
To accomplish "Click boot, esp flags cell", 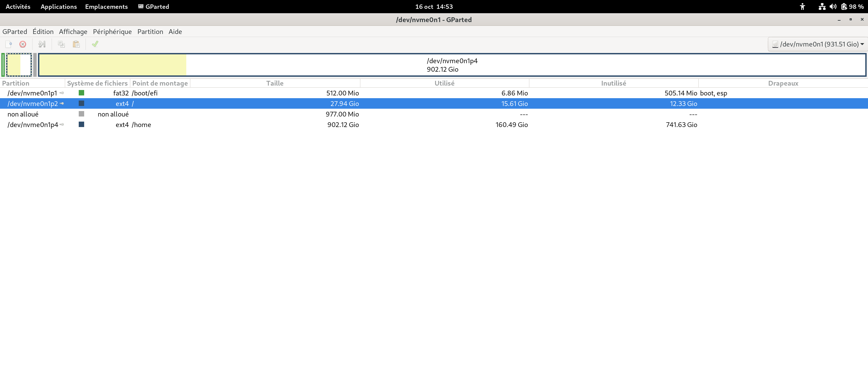I will pos(713,93).
